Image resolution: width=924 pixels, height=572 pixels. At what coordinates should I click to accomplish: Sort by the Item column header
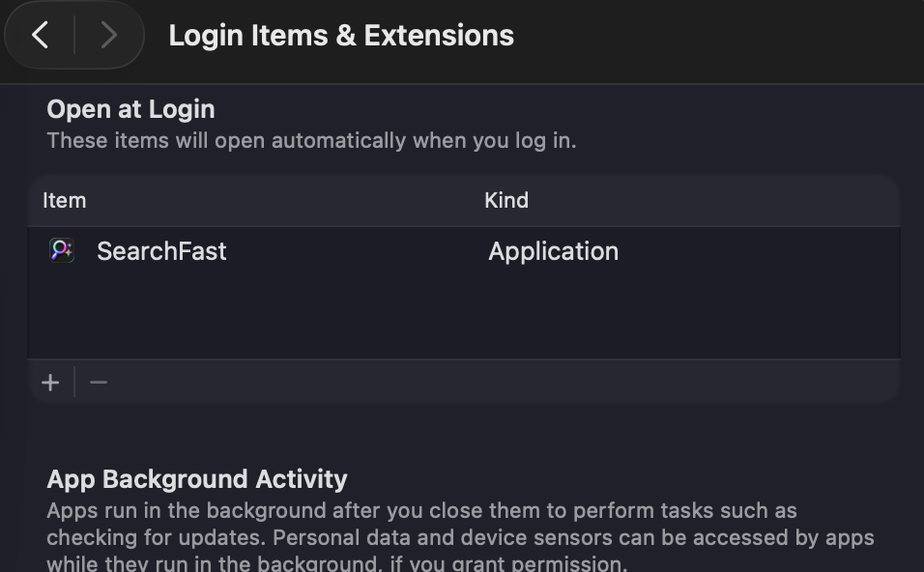click(x=64, y=200)
